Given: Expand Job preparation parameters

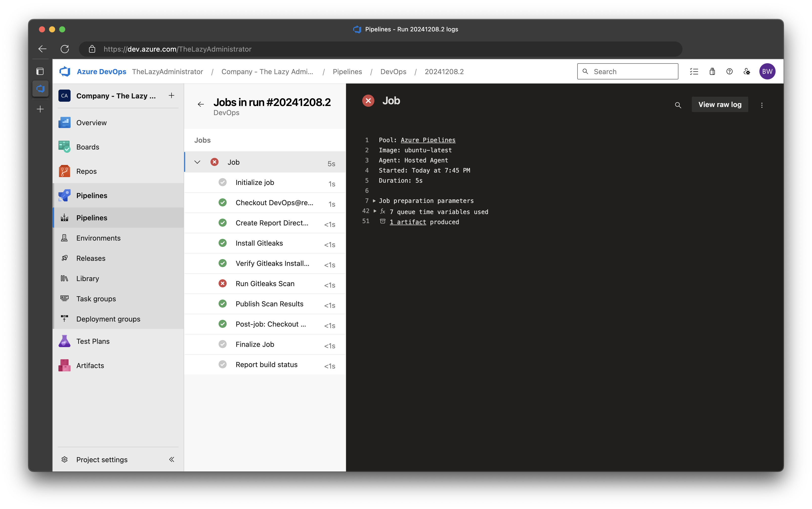Looking at the screenshot, I should pyautogui.click(x=374, y=201).
